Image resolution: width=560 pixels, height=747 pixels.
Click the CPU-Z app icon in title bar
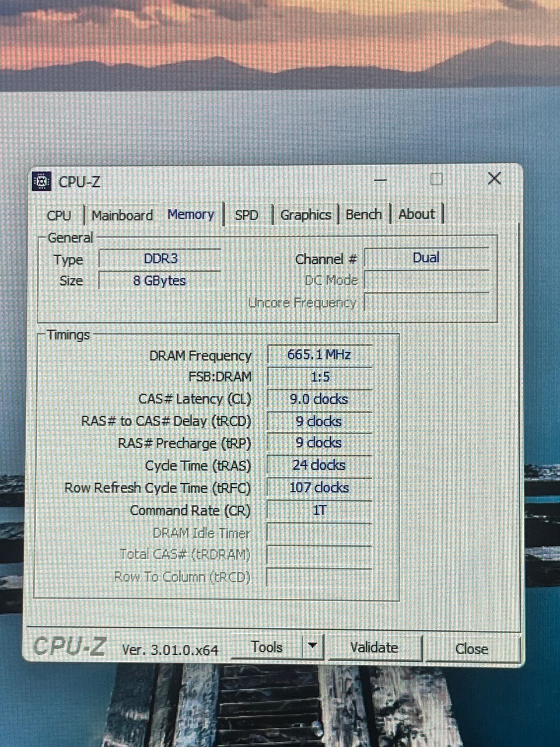[42, 181]
